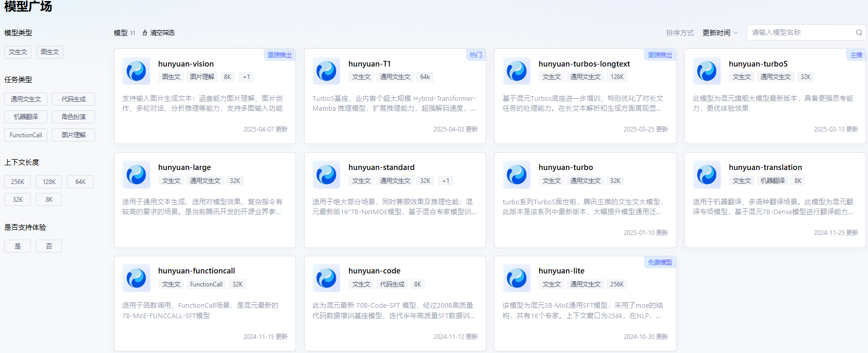Click the 代码生成 tag on hunyuan-code card
The height and width of the screenshot is (353, 868).
(392, 284)
